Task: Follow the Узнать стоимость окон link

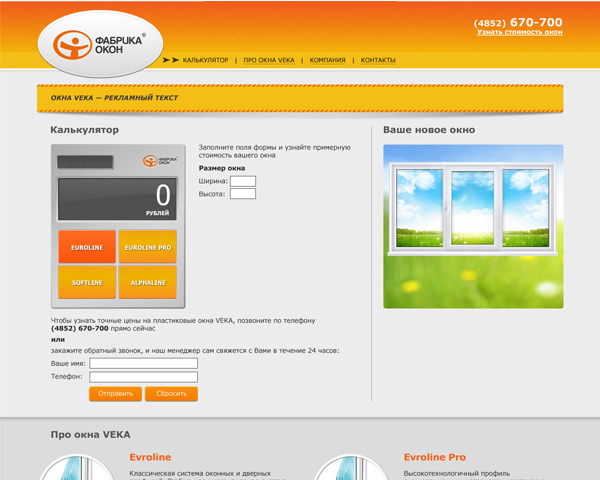Action: [520, 32]
